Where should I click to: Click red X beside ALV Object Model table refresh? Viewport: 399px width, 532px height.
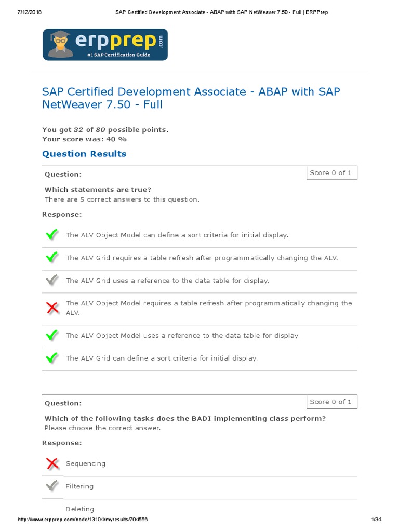52,308
